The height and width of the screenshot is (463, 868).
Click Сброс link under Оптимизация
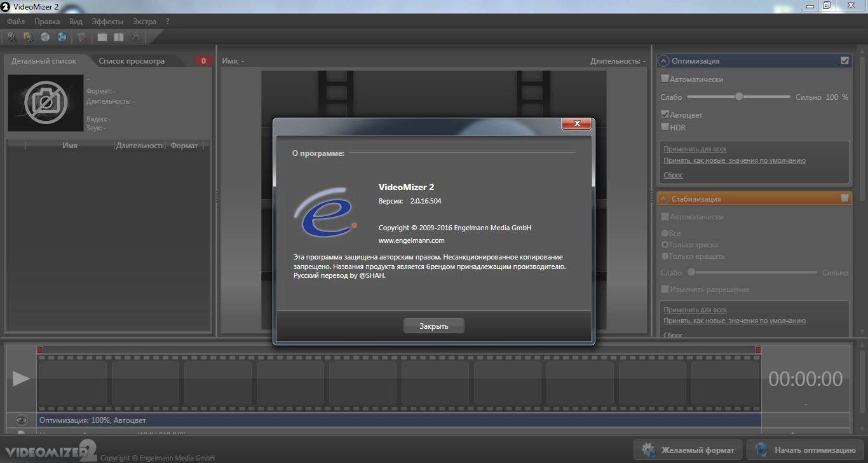coord(673,175)
